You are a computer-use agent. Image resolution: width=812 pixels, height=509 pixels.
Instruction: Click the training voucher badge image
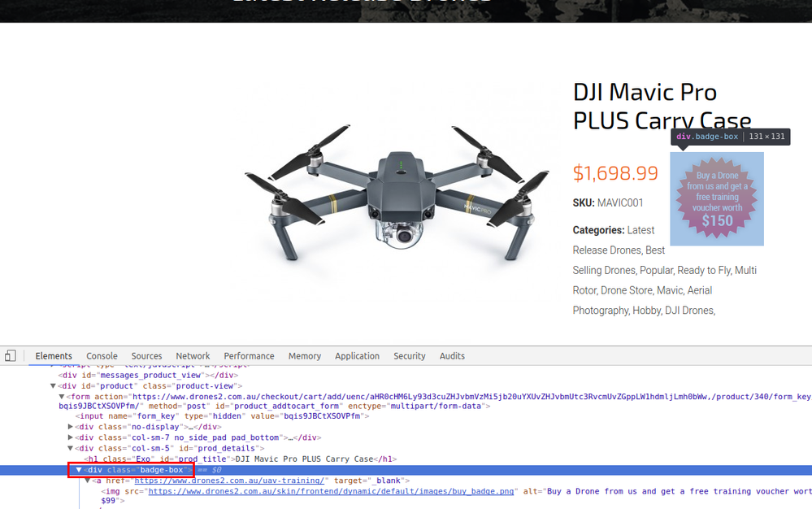717,198
